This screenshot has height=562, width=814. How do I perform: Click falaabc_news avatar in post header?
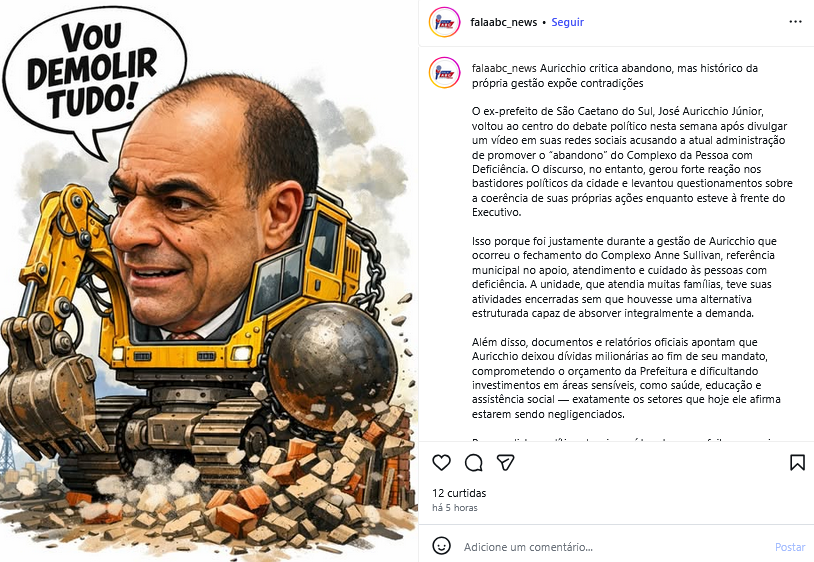pyautogui.click(x=444, y=22)
